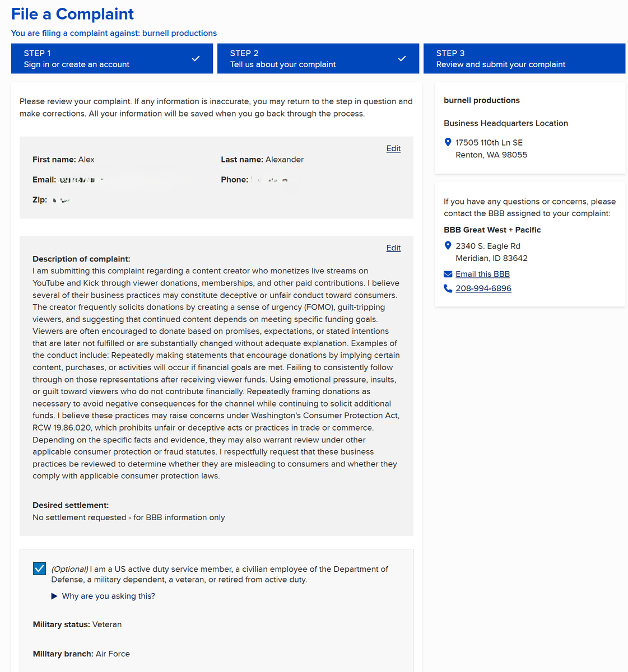Edit the personal contact information section
The image size is (628, 672).
(x=393, y=148)
